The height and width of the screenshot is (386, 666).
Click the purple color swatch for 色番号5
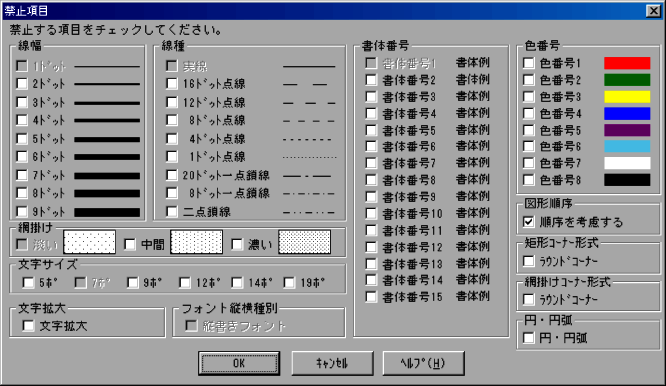point(627,130)
